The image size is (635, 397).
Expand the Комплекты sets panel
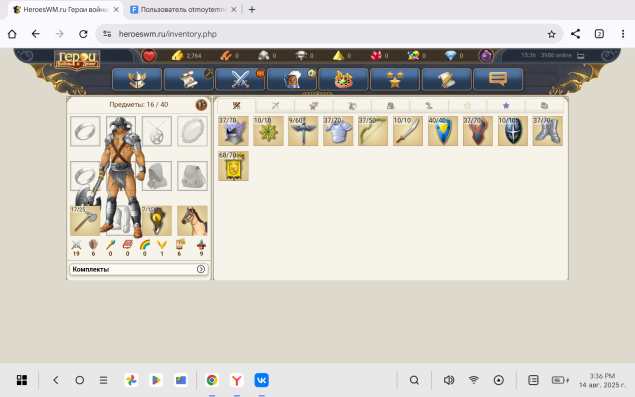139,269
